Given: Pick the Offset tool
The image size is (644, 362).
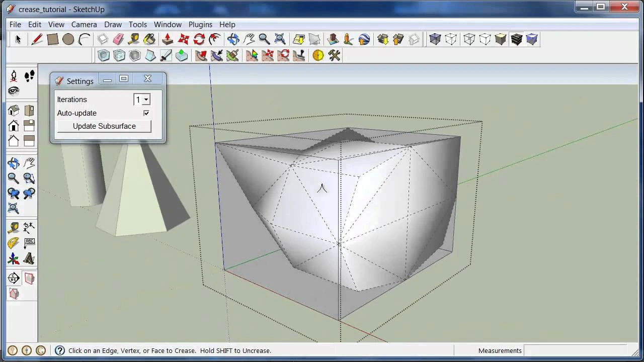Looking at the screenshot, I should tap(215, 39).
